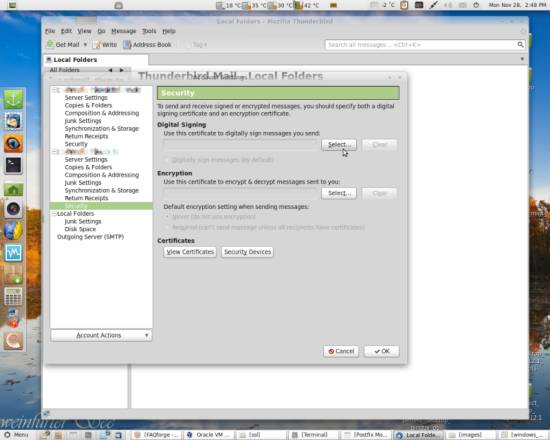The width and height of the screenshot is (550, 440).
Task: Click the Select button under Digital Signing
Action: click(339, 145)
